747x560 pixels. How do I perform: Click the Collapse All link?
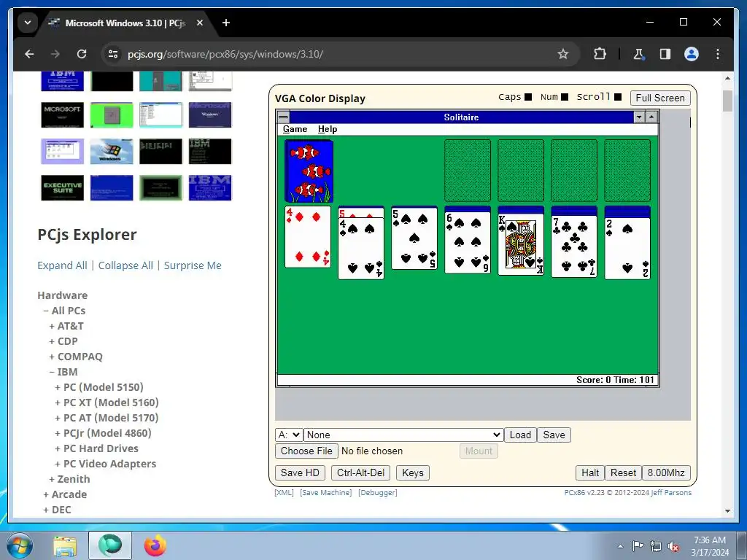pyautogui.click(x=125, y=265)
